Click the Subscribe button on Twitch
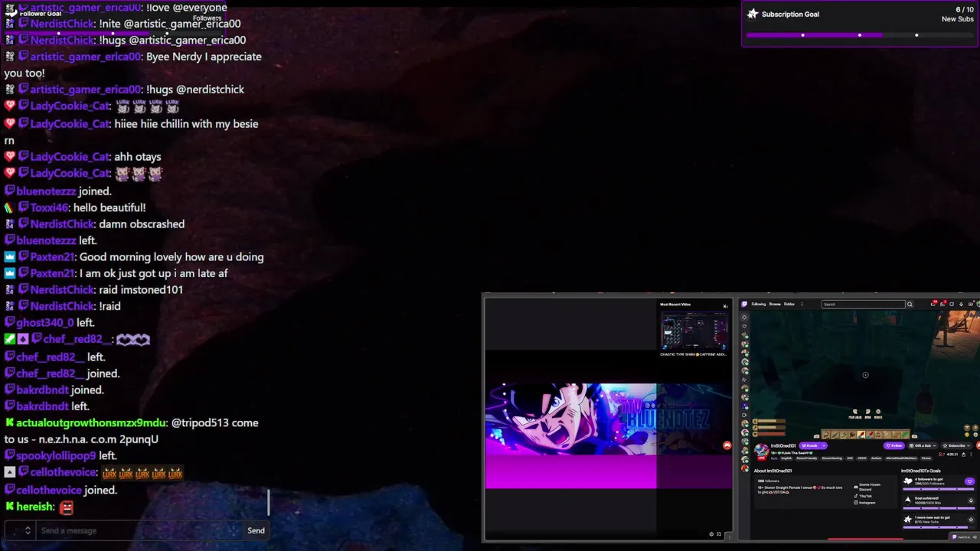 click(956, 445)
